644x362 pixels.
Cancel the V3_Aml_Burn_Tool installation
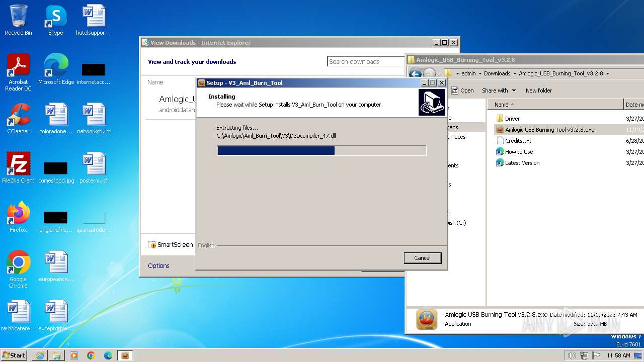tap(423, 258)
